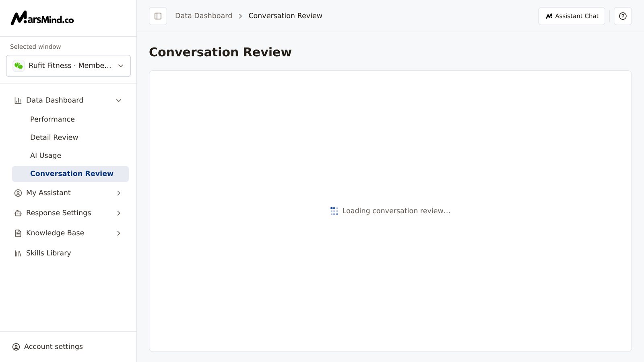Open Skills Library

pyautogui.click(x=70, y=253)
